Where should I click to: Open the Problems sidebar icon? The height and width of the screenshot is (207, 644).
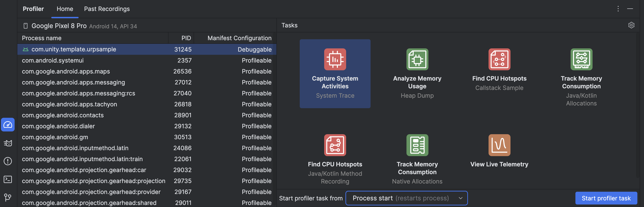pyautogui.click(x=8, y=161)
